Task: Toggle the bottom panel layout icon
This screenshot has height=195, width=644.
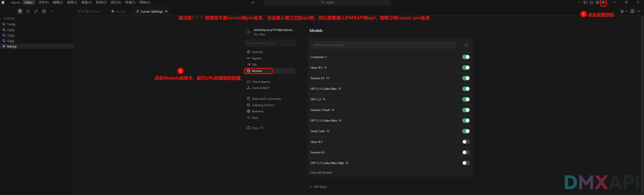Action: pos(591,3)
